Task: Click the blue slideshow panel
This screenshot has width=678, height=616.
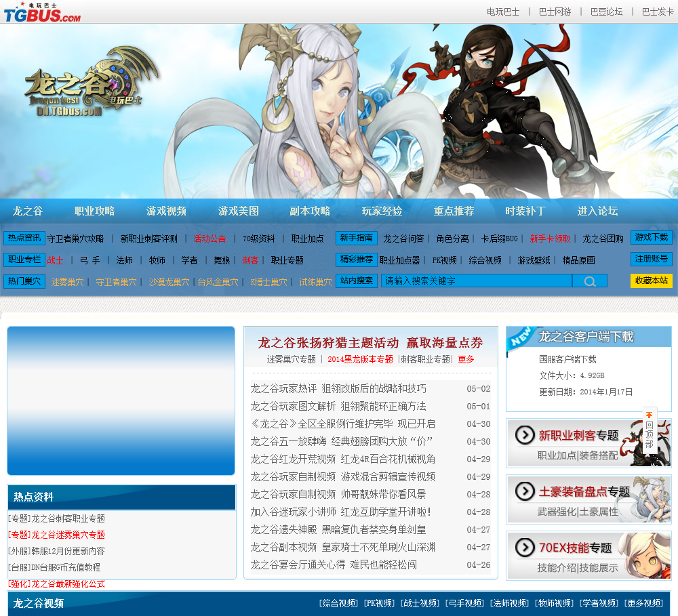Action: (121, 401)
